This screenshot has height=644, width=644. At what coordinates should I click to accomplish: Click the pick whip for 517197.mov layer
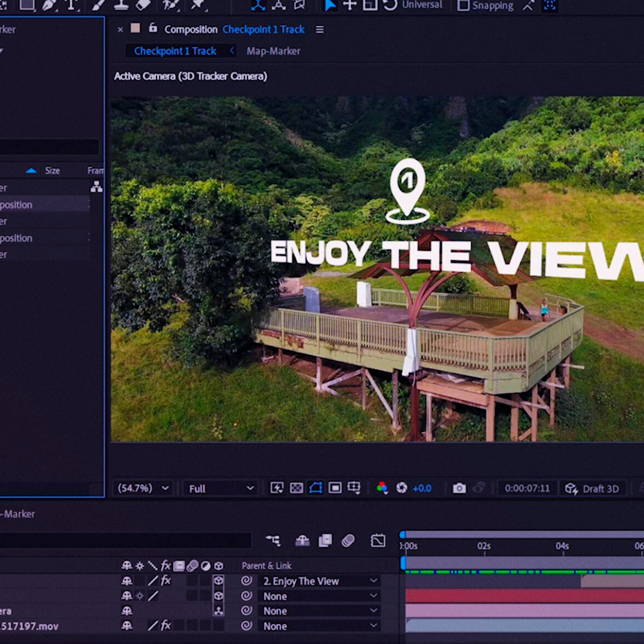[246, 625]
